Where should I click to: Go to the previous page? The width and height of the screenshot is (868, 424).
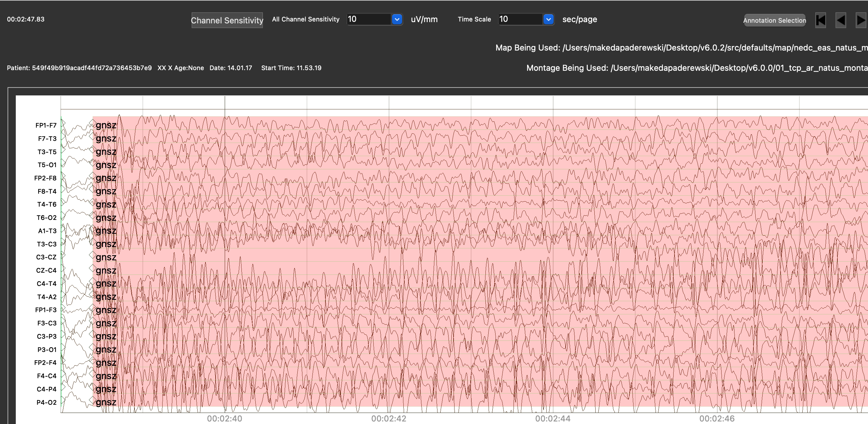click(x=841, y=20)
